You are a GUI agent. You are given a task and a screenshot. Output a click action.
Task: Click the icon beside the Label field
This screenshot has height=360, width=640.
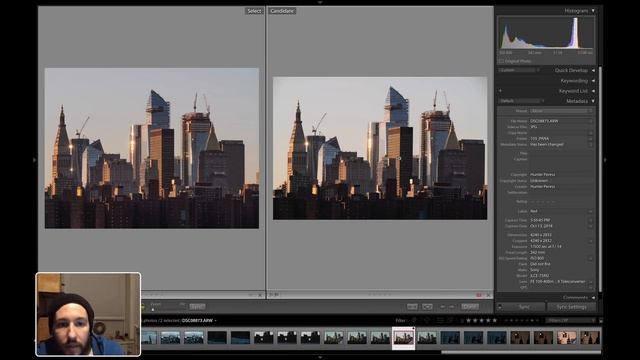[590, 211]
